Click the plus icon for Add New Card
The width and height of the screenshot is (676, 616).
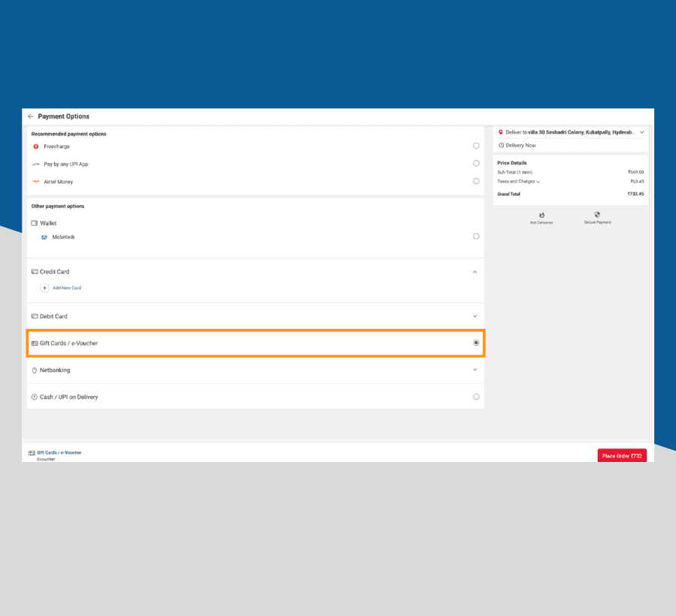44,288
